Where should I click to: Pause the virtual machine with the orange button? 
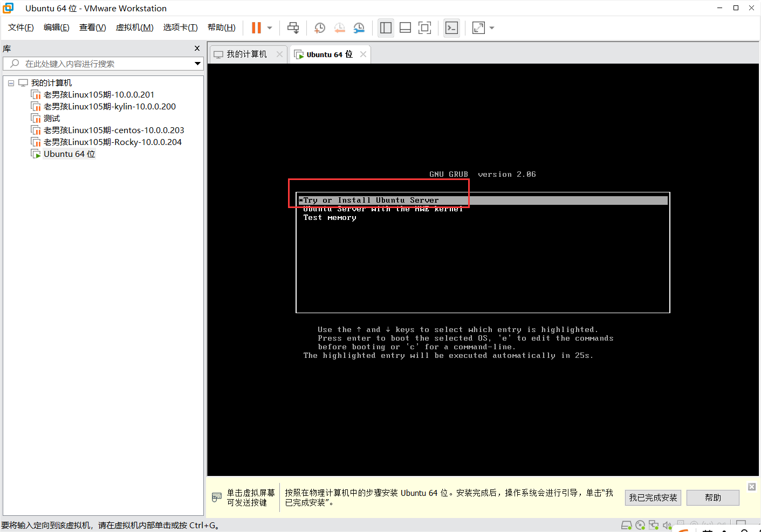click(256, 27)
